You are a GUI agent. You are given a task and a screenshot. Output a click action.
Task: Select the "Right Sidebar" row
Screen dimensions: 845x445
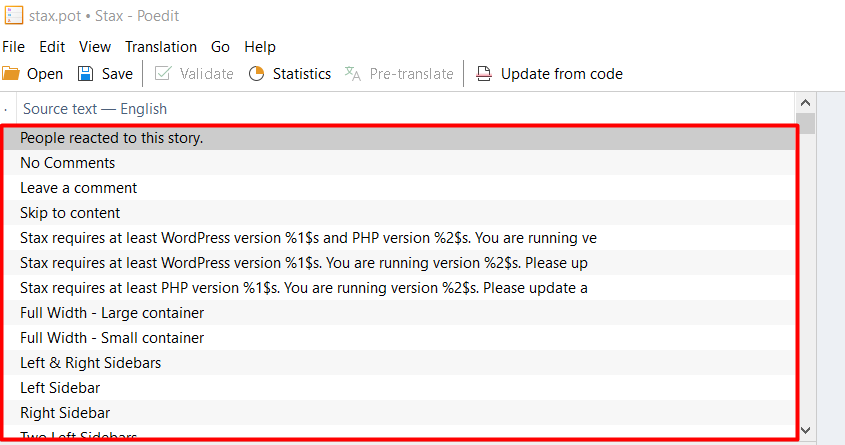click(399, 413)
